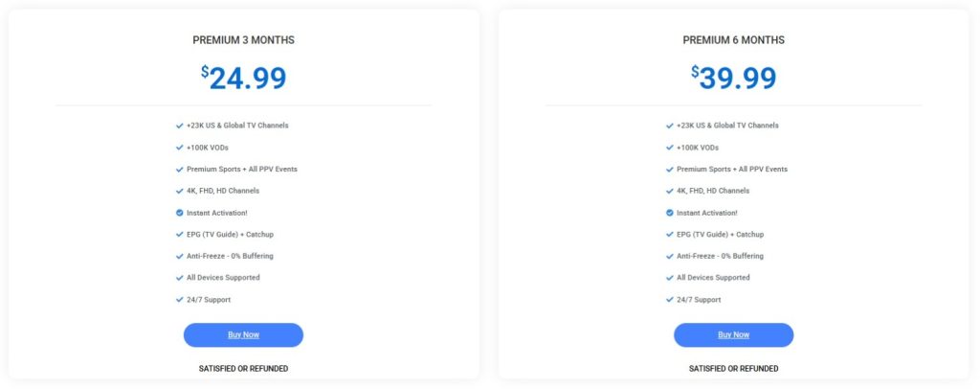Click checkmark beside 4K, FHD, HD Channels in 3 Months plan
The width and height of the screenshot is (980, 389).
(179, 191)
